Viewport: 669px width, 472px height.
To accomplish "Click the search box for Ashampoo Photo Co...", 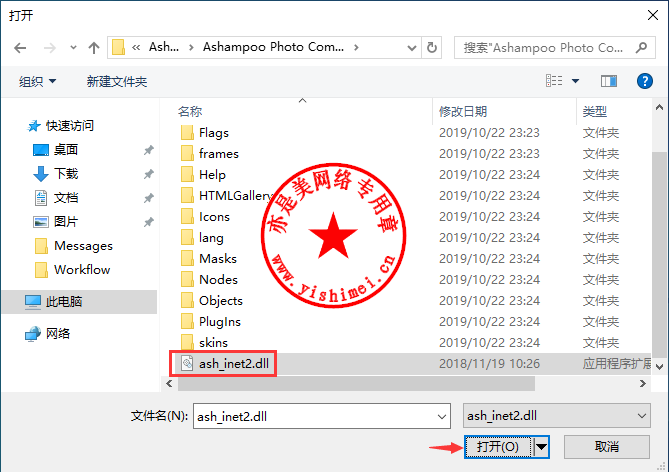I will point(543,47).
